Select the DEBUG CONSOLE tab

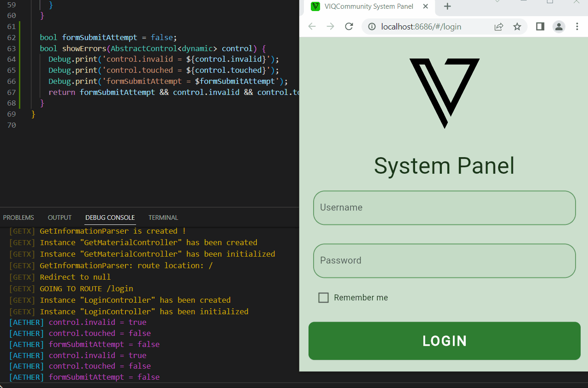[x=110, y=217]
